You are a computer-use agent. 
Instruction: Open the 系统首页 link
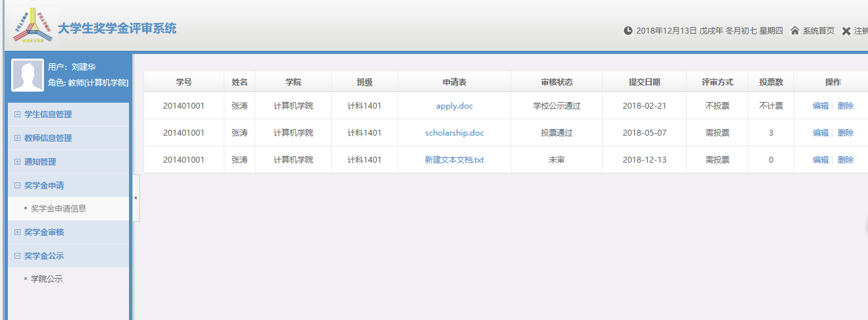coord(819,30)
